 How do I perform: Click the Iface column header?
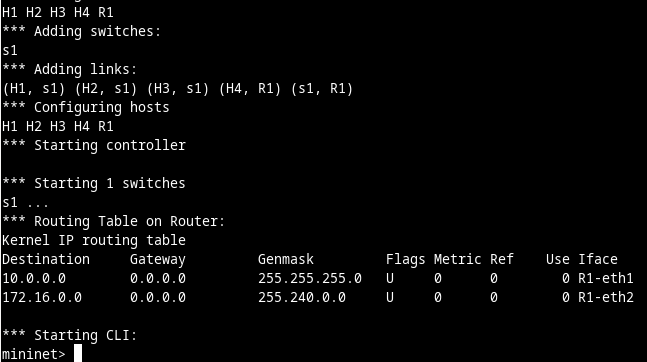(598, 260)
